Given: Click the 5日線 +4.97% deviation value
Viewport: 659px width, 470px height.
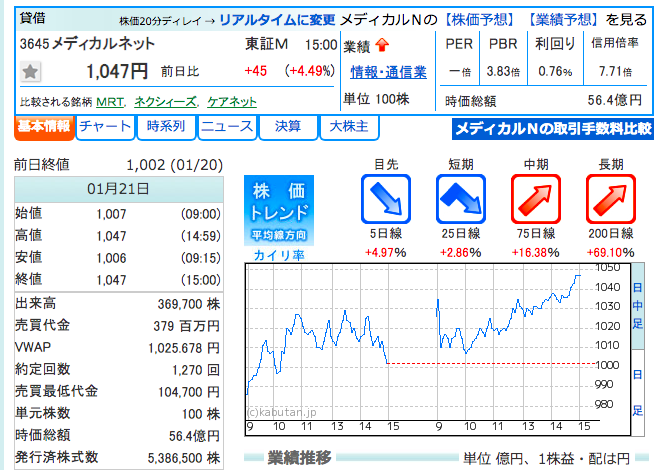Looking at the screenshot, I should pyautogui.click(x=385, y=253).
